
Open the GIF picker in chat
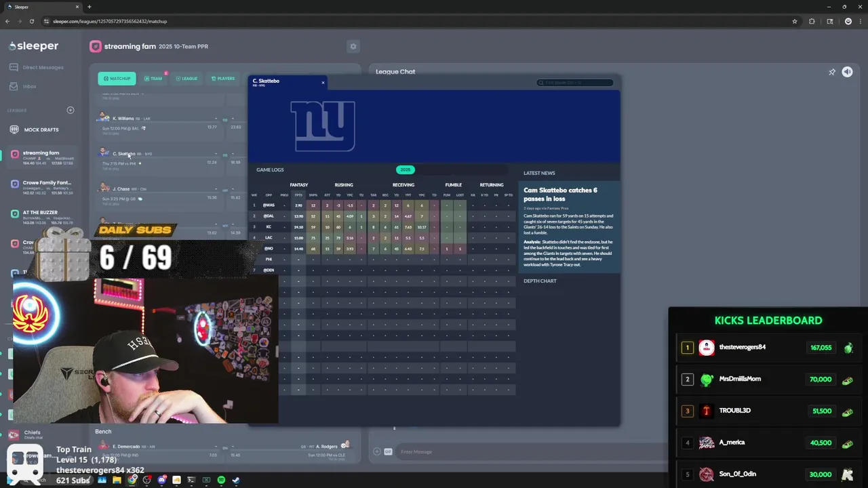coord(388,452)
